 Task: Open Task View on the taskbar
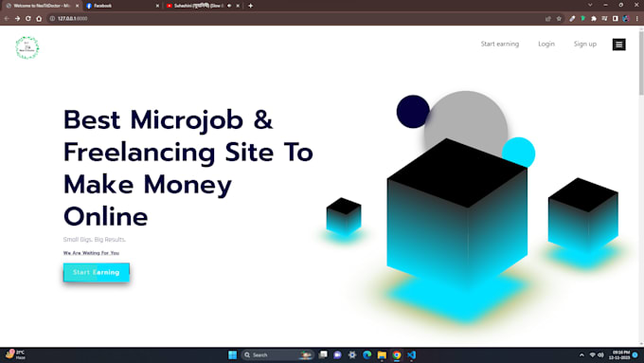point(323,354)
